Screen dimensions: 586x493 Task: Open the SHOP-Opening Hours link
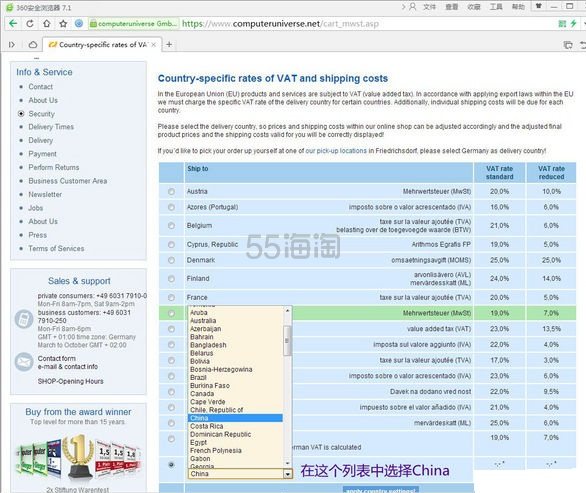[70, 381]
